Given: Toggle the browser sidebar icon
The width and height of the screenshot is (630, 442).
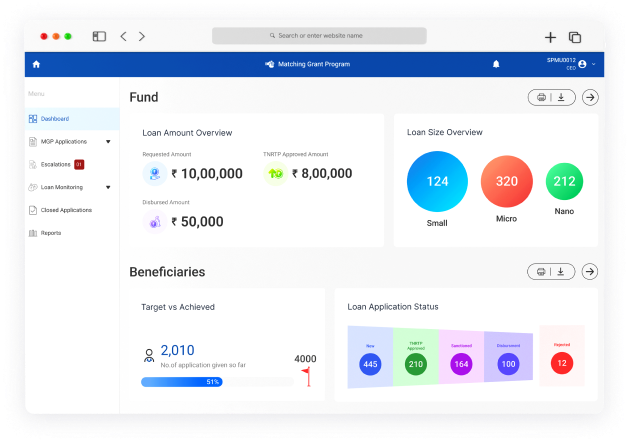Looking at the screenshot, I should [x=99, y=36].
